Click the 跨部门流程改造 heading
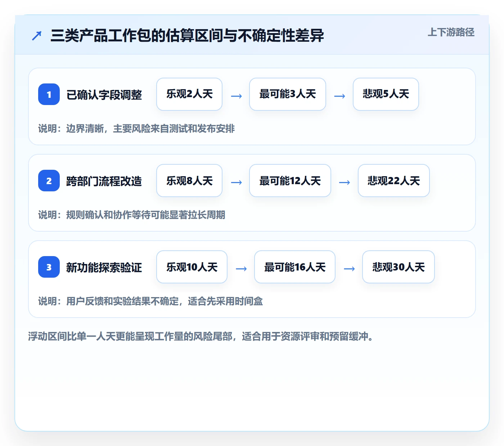This screenshot has height=446, width=504. (x=104, y=181)
